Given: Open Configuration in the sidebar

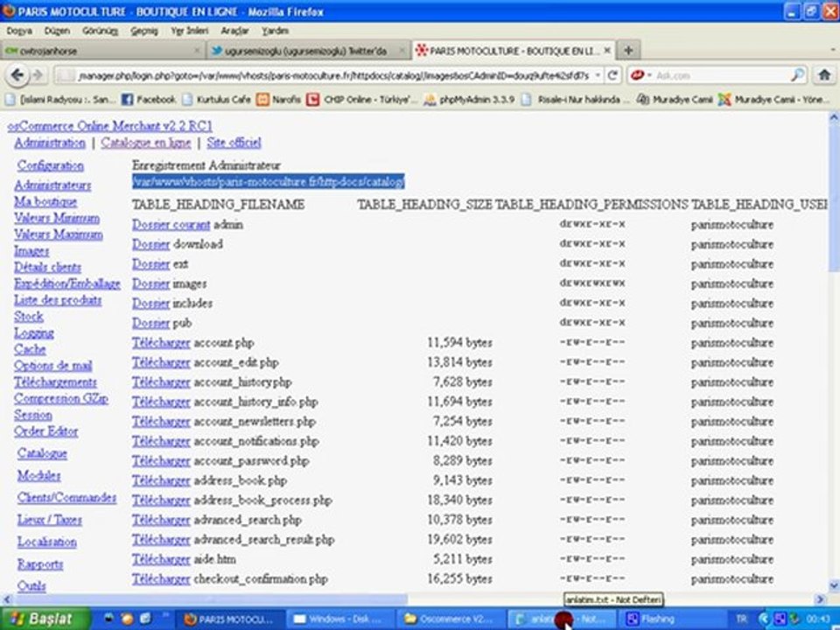Looking at the screenshot, I should coord(51,165).
